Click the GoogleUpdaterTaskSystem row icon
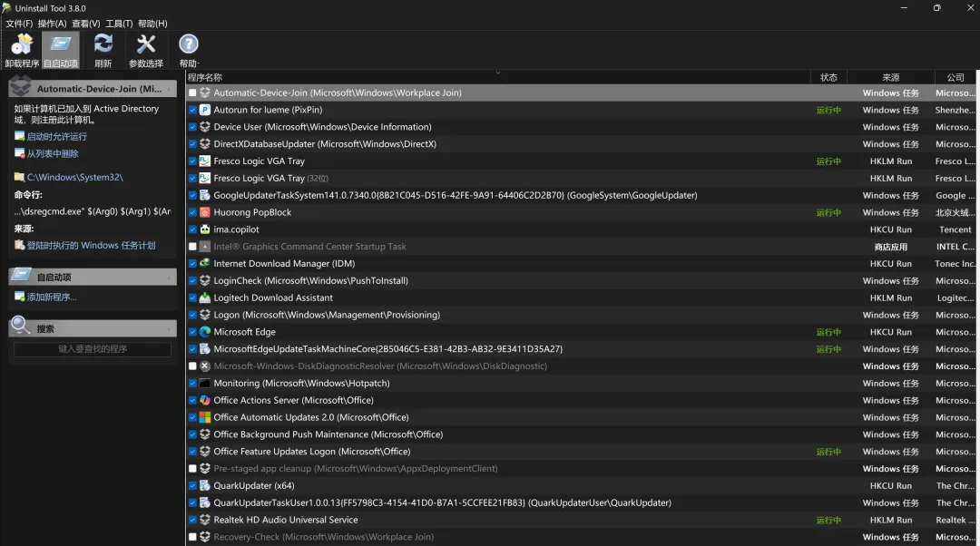This screenshot has height=546, width=980. [204, 195]
